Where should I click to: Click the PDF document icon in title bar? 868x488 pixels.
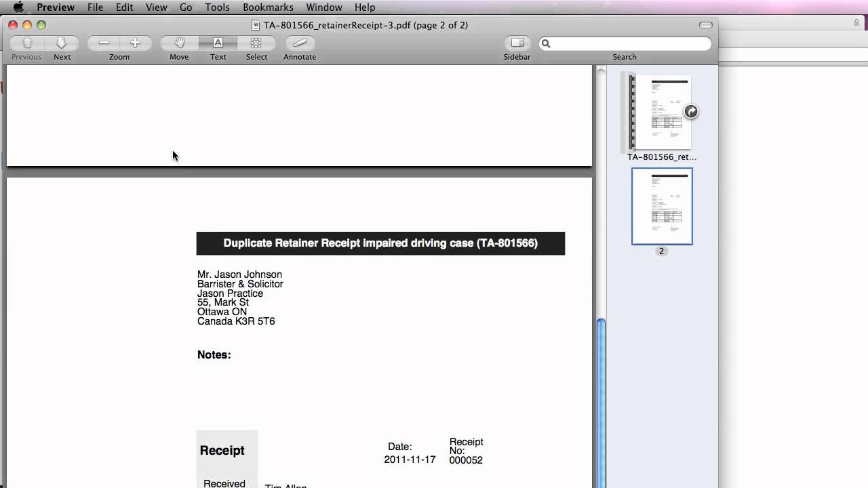(256, 25)
